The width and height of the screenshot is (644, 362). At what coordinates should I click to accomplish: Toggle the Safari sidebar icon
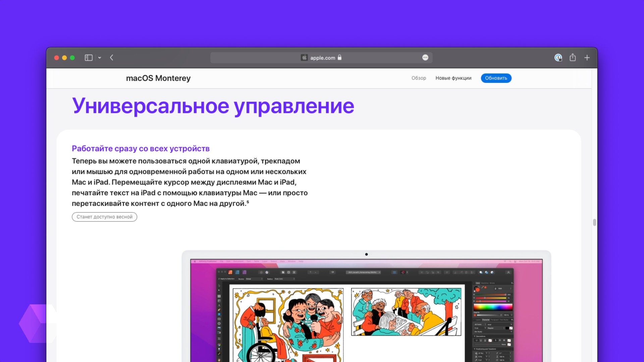click(x=89, y=58)
